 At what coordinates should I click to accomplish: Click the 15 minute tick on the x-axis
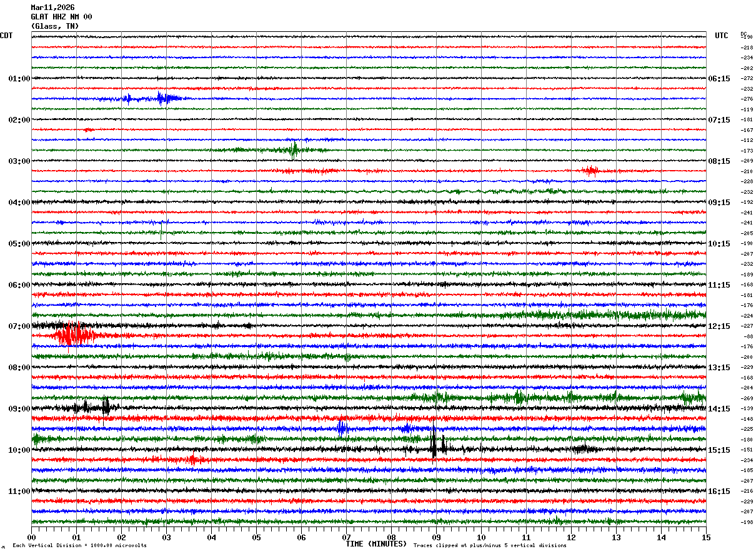[706, 537]
